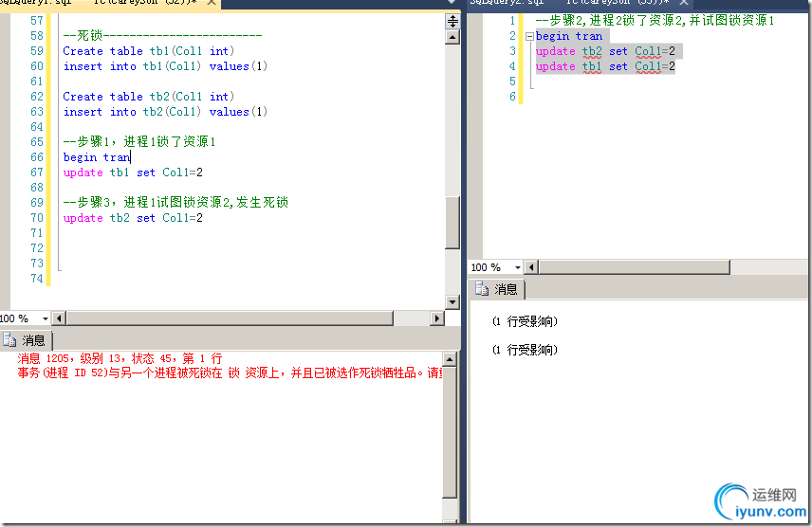812x527 pixels.
Task: Click the right editor's horizontal scrollbar thumb
Action: pos(635,267)
